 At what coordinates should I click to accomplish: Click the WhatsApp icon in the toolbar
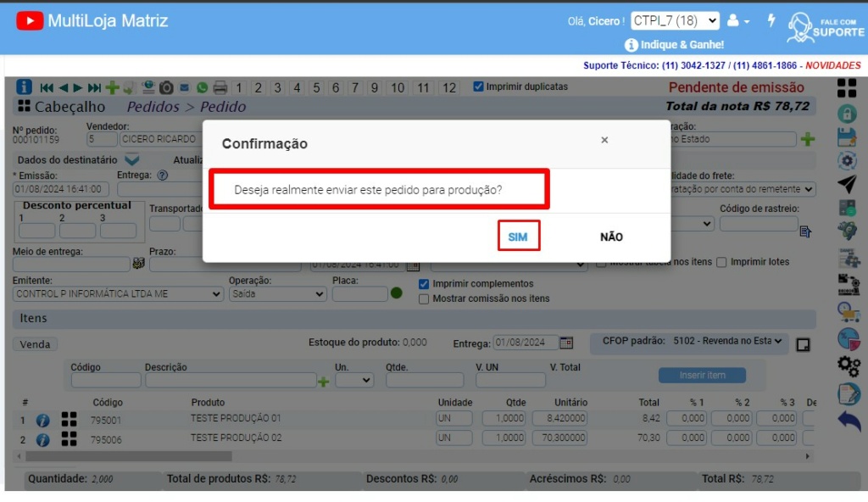click(202, 86)
